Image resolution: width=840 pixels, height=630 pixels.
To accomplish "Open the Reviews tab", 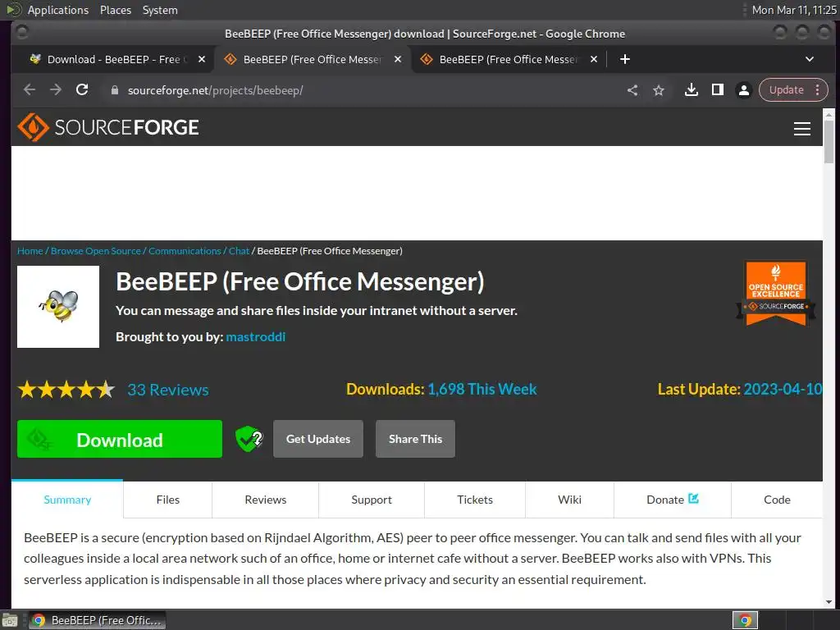I will (x=265, y=500).
